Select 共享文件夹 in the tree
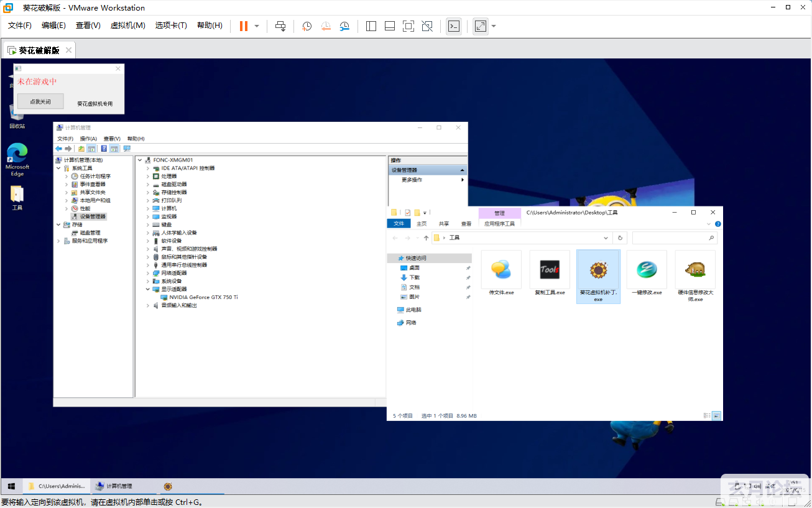The image size is (812, 508). pyautogui.click(x=93, y=192)
